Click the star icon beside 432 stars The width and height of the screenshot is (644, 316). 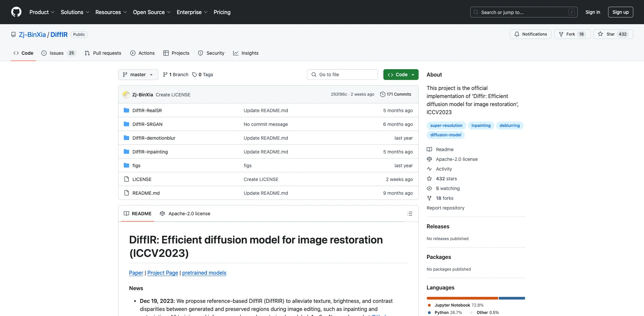pos(429,179)
